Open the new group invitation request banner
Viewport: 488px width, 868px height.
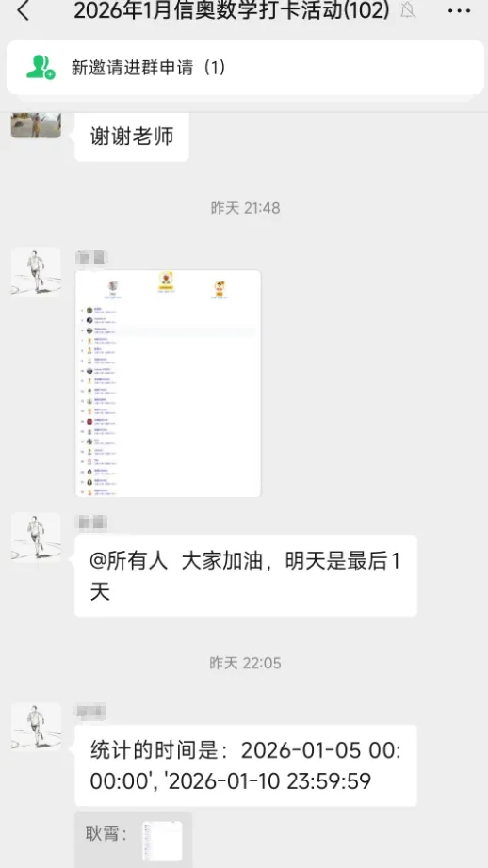point(245,68)
